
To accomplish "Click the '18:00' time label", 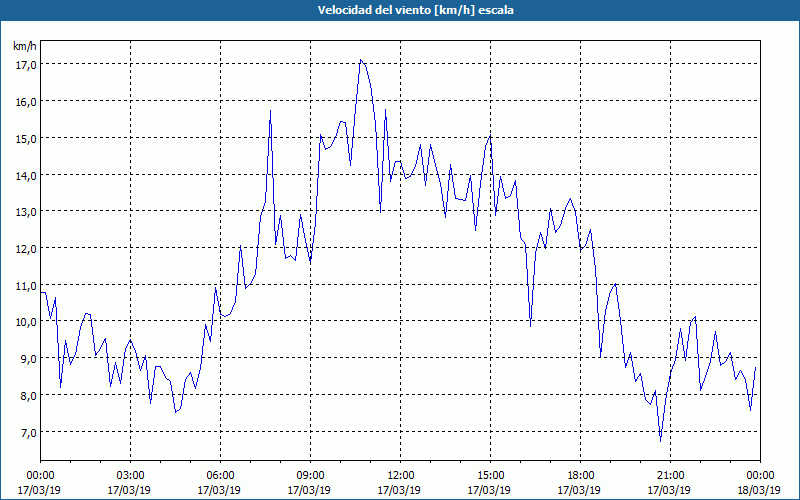I will [580, 476].
